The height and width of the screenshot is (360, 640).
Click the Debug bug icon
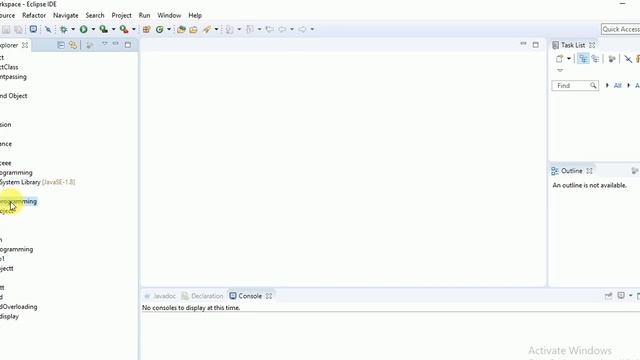click(64, 29)
